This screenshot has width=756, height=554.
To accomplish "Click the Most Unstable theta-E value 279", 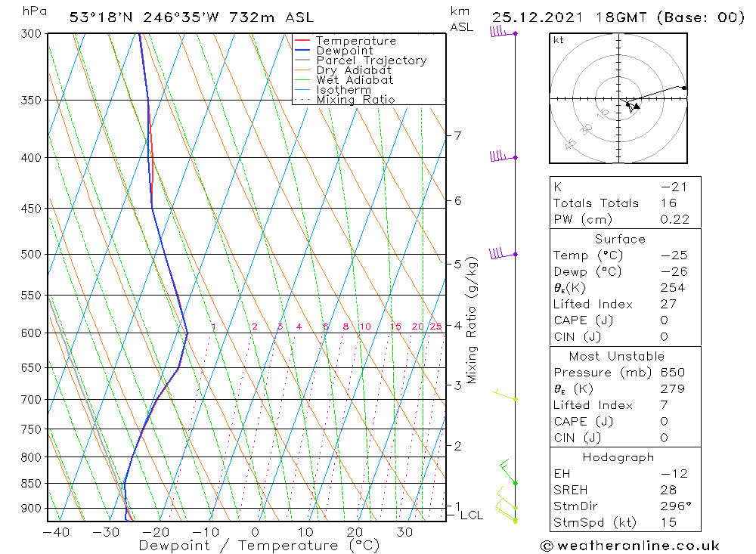I will pos(673,388).
